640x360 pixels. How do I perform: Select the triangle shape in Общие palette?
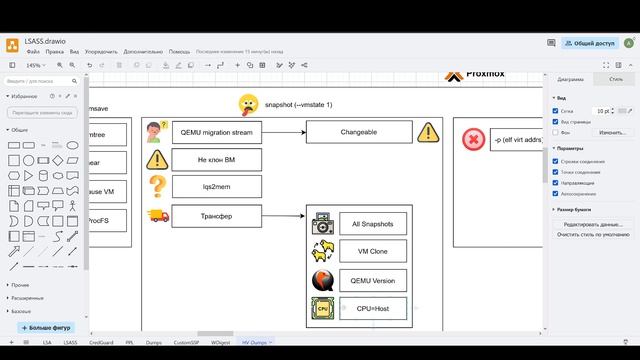(x=28, y=176)
